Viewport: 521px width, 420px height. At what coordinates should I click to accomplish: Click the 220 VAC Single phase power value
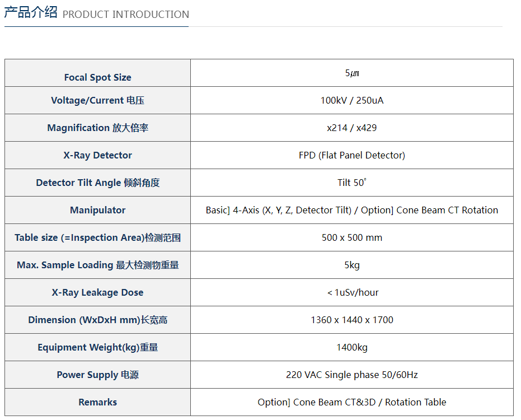coord(351,375)
